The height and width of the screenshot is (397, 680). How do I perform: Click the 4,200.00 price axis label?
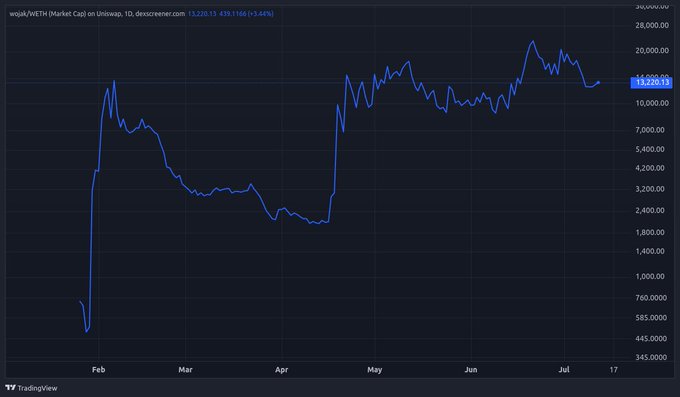tap(650, 168)
